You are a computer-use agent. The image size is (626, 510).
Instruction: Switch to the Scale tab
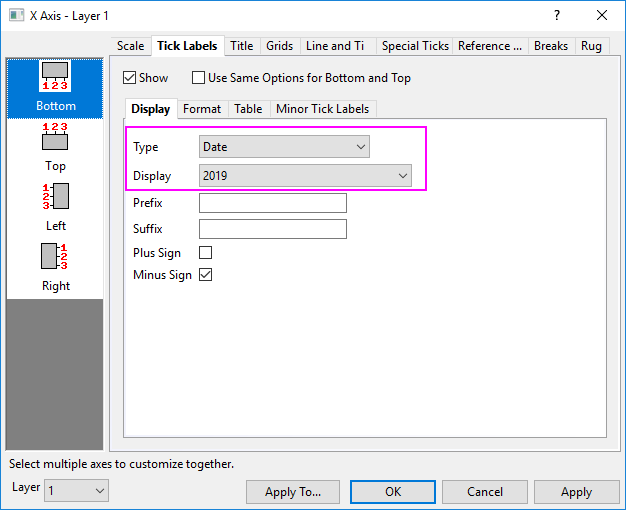[130, 46]
